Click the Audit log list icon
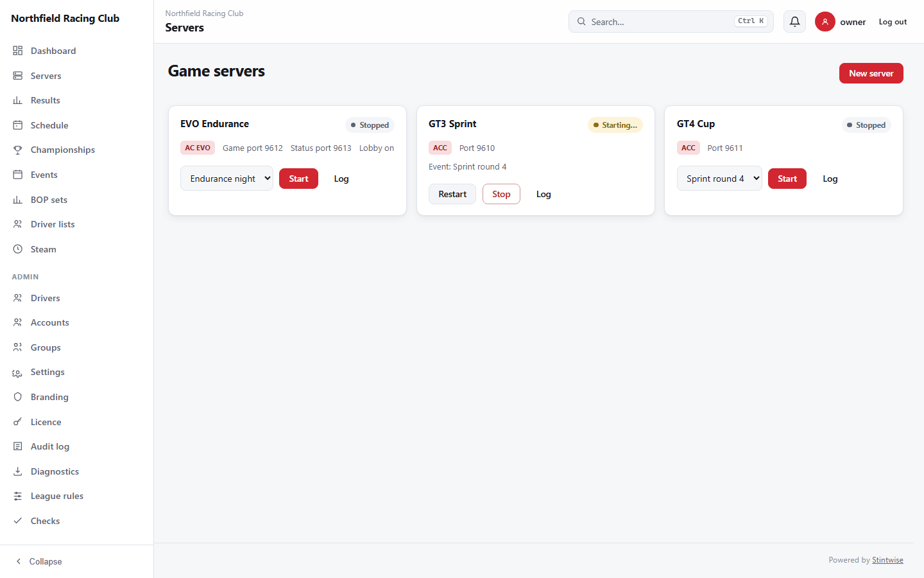The height and width of the screenshot is (578, 924). point(18,446)
